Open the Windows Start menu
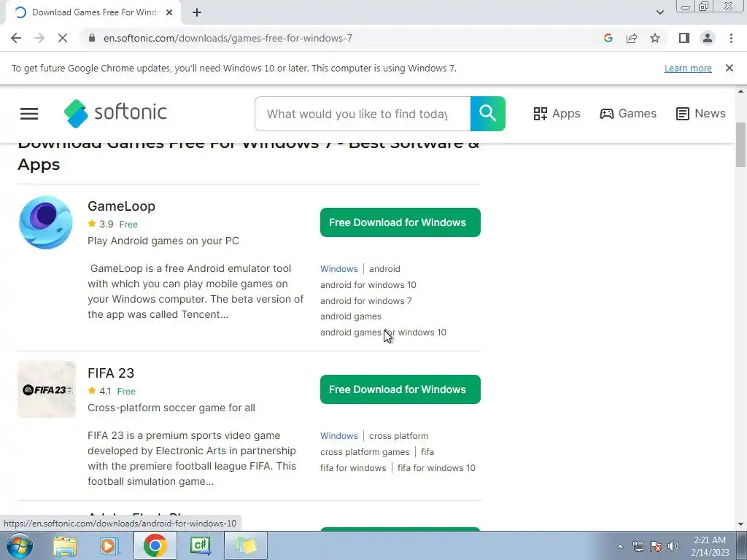747x560 pixels. 19,545
